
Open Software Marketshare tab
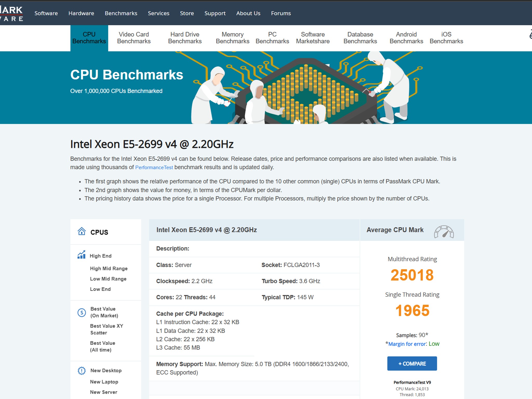point(313,38)
